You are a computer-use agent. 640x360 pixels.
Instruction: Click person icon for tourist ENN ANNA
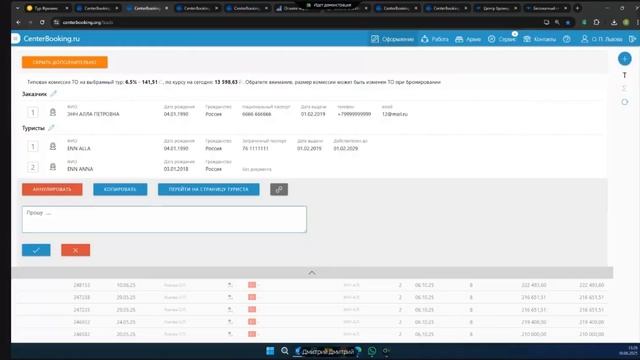point(53,167)
